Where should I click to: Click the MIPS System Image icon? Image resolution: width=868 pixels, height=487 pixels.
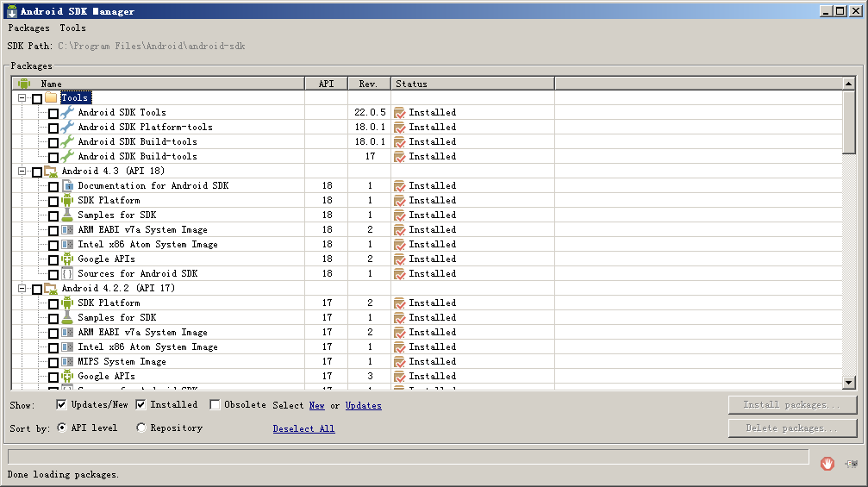coord(67,362)
